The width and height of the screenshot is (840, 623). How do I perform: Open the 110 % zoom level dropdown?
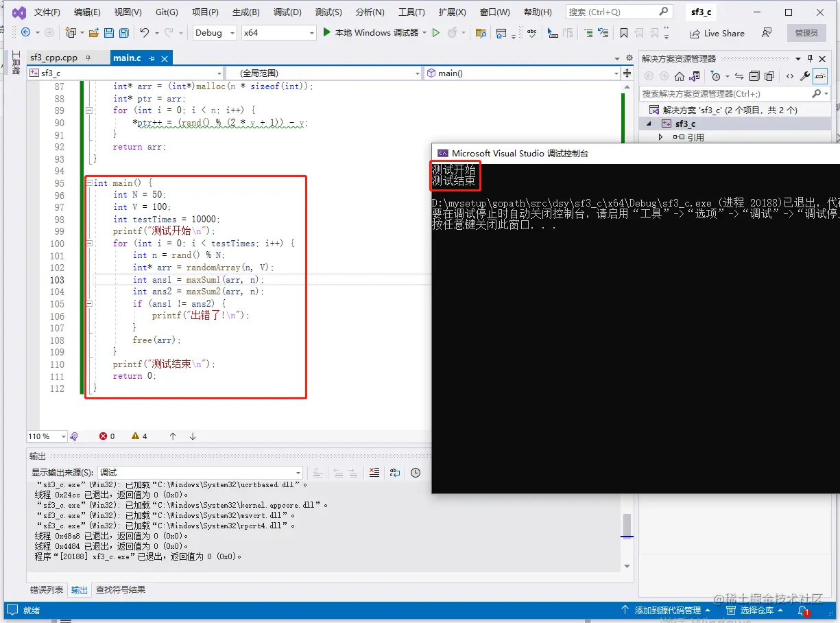[47, 436]
